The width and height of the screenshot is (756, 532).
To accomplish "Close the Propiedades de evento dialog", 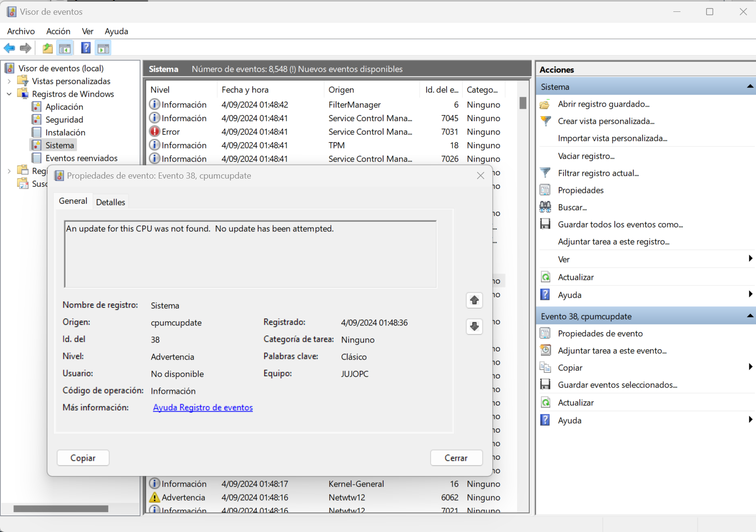I will tap(480, 176).
